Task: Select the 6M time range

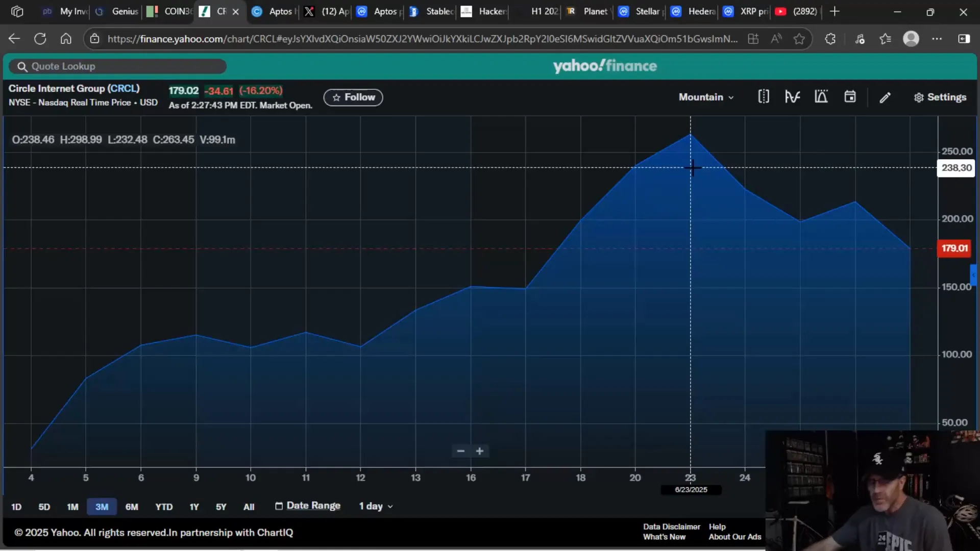Action: point(132,507)
